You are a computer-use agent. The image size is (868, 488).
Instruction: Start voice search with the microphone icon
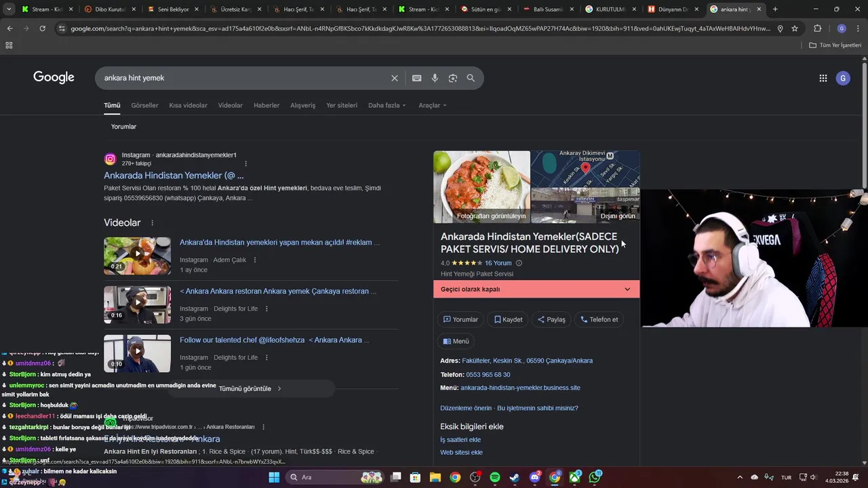pyautogui.click(x=435, y=78)
